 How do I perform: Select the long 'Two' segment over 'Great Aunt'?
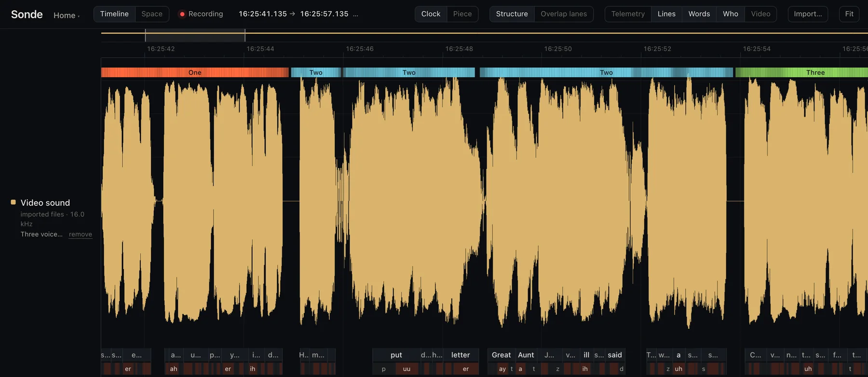point(606,72)
